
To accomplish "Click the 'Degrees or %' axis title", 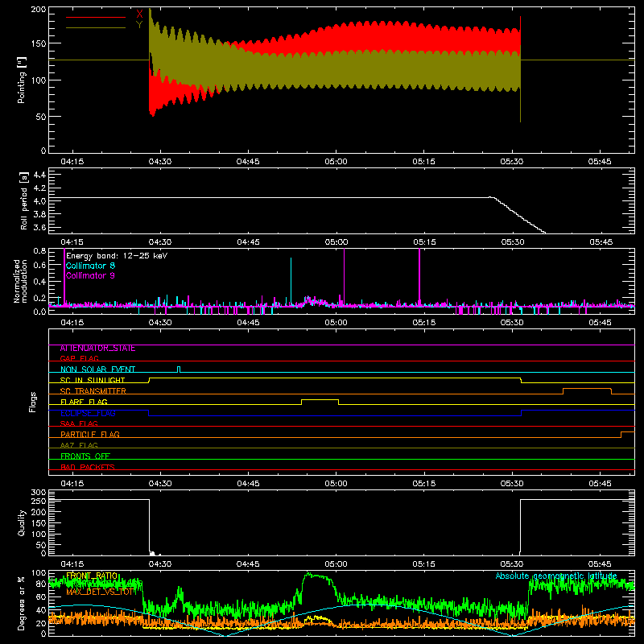I will [22, 604].
